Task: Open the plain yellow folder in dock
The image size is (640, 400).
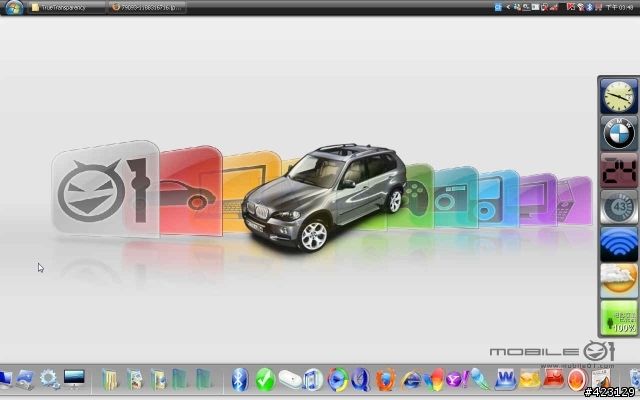Action: [x=110, y=379]
